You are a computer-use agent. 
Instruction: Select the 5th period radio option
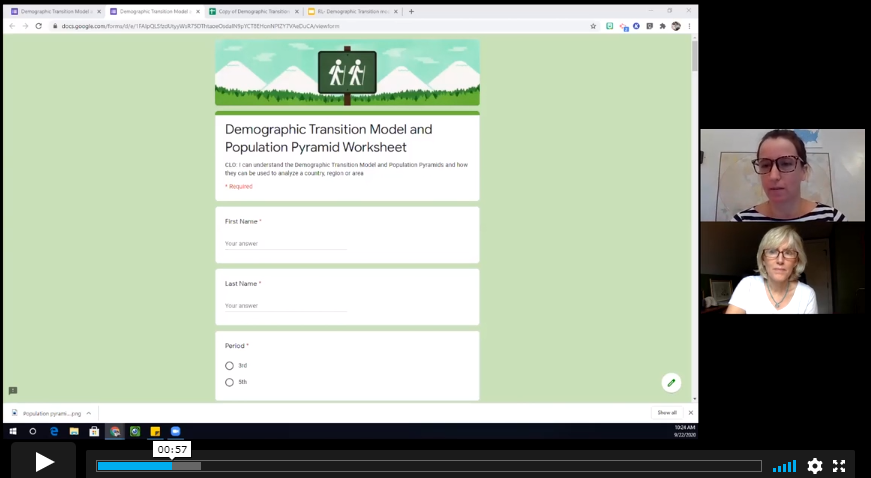(x=229, y=382)
